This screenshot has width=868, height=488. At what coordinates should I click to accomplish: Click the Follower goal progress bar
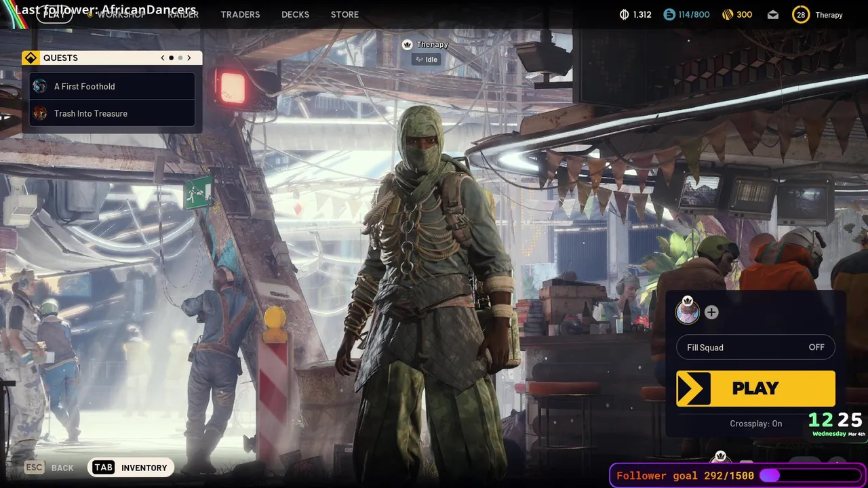click(810, 476)
